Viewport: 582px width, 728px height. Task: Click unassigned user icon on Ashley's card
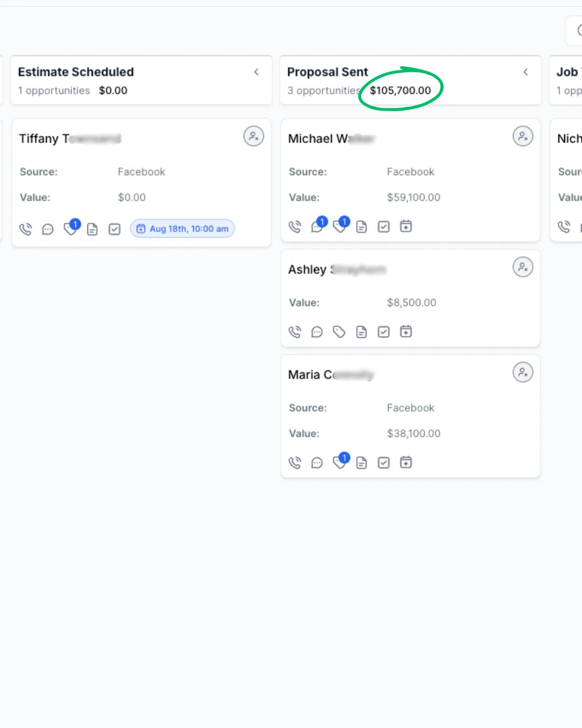pyautogui.click(x=523, y=267)
